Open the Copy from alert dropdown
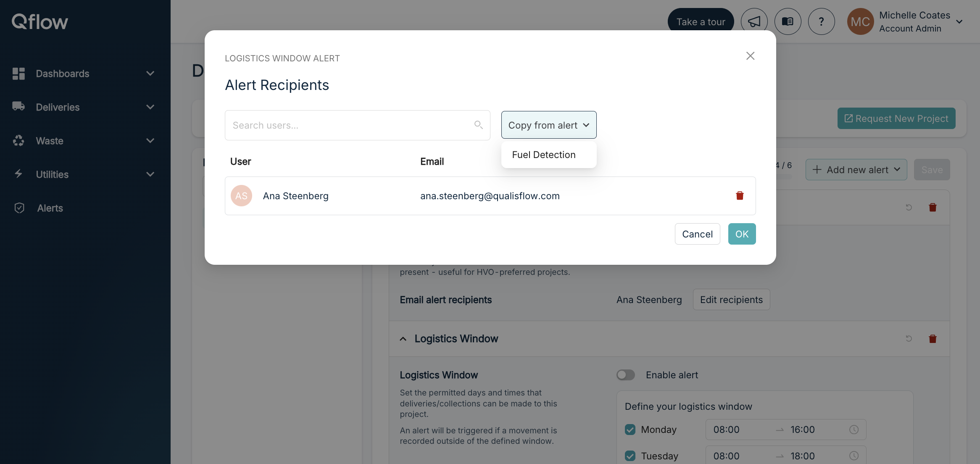The image size is (980, 464). 549,125
